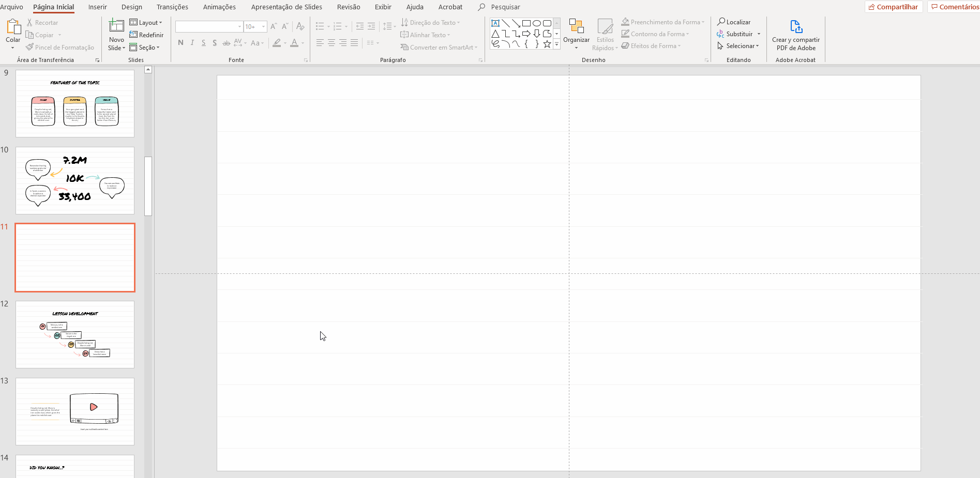This screenshot has width=980, height=478.
Task: Toggle strikethrough ab formatting
Action: coord(226,43)
